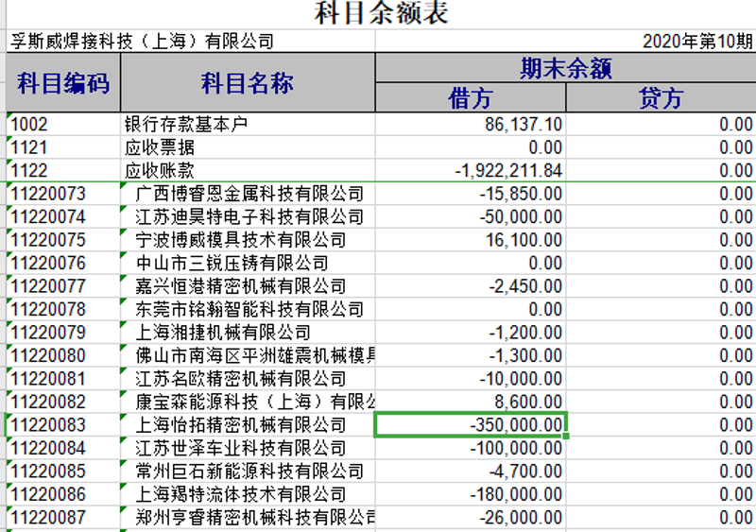Screen dimensions: 756x532
Task: Click 常州巨石新能源科技有限公司 cell
Action: click(x=248, y=472)
